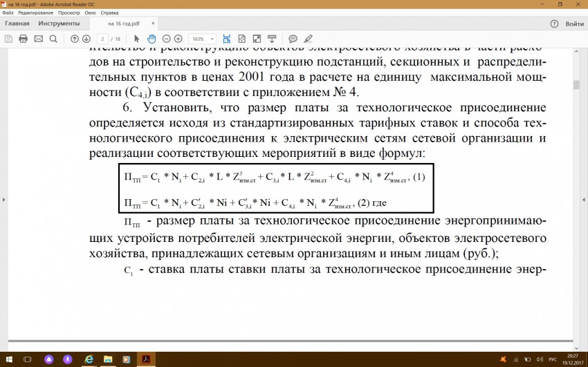
Task: Activate the Hand pan tool
Action: (x=151, y=39)
